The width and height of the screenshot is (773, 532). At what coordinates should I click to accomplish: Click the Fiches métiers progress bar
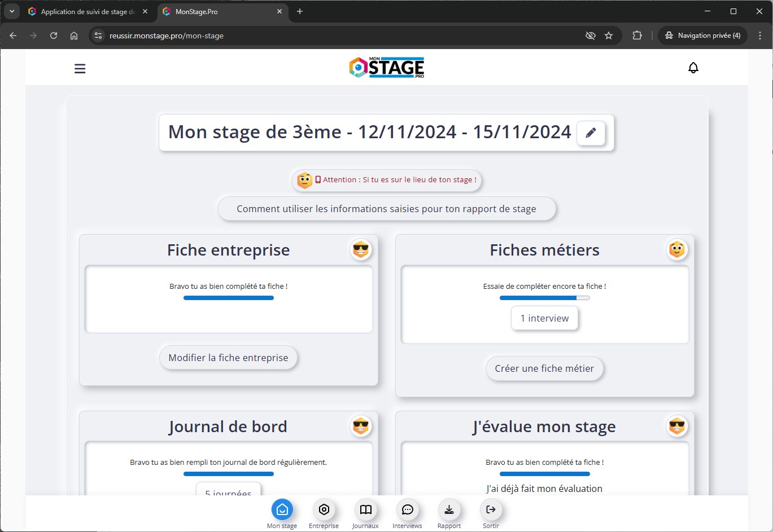pyautogui.click(x=544, y=298)
